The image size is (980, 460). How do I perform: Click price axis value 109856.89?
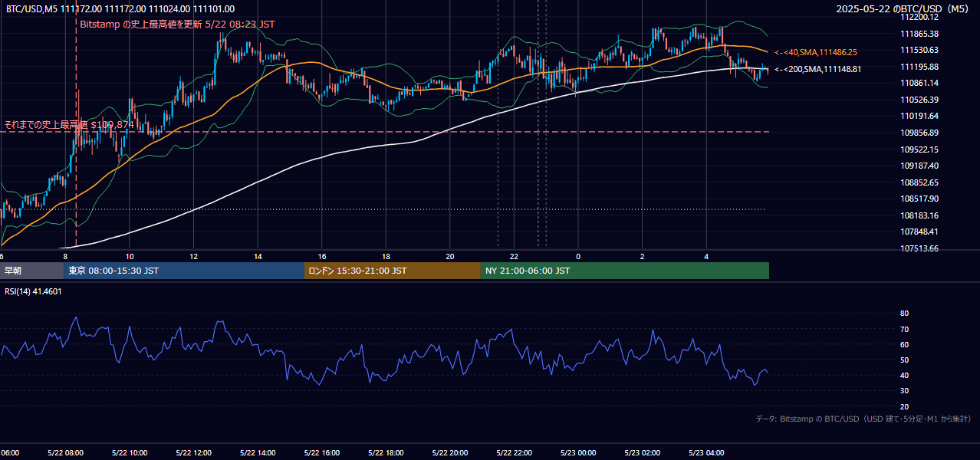coord(920,133)
